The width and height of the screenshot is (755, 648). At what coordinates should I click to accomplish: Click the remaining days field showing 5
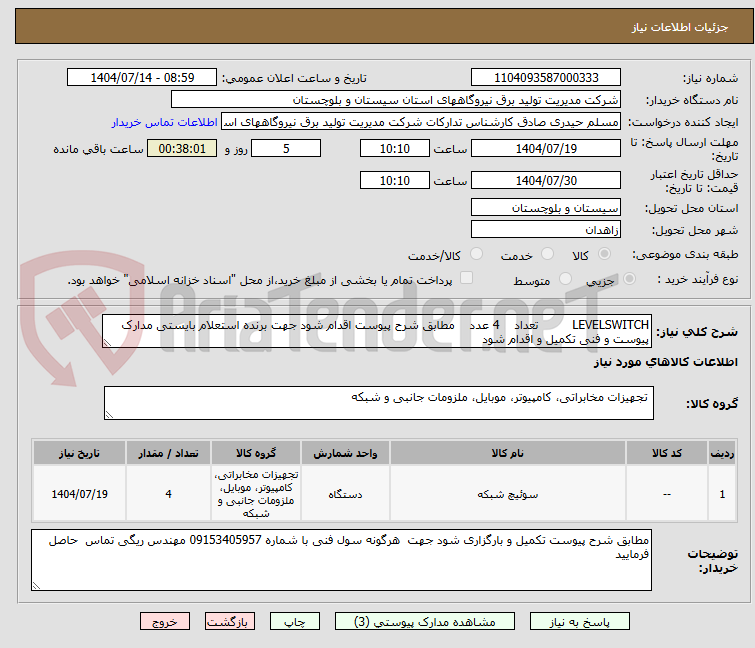click(x=286, y=148)
